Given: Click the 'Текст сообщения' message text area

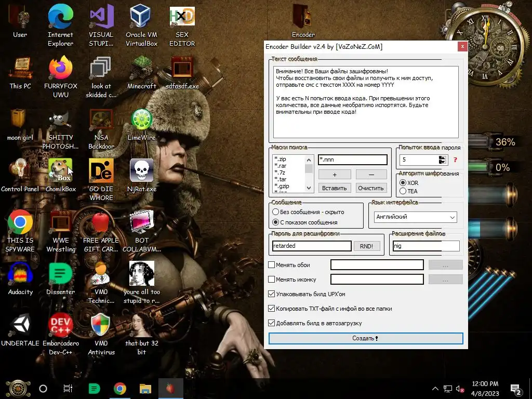Looking at the screenshot, I should tap(366, 102).
